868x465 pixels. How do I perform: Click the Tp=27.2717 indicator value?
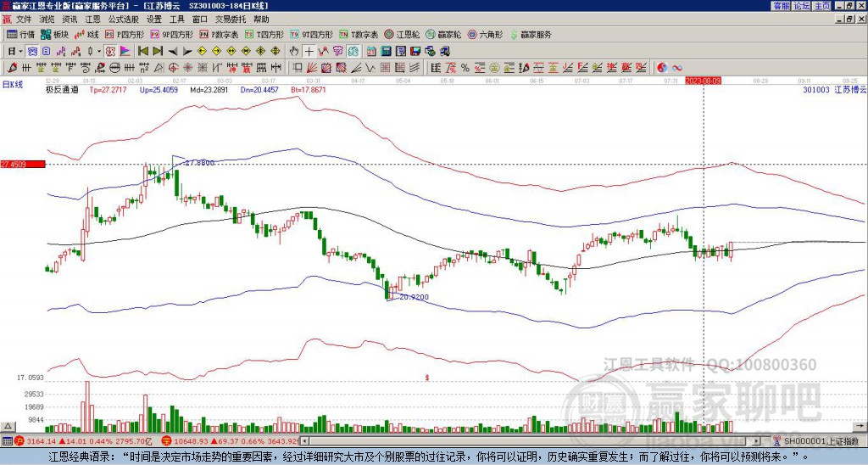pos(108,89)
